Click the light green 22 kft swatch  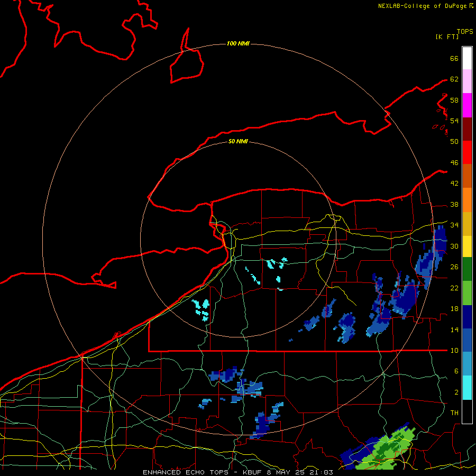(x=467, y=293)
